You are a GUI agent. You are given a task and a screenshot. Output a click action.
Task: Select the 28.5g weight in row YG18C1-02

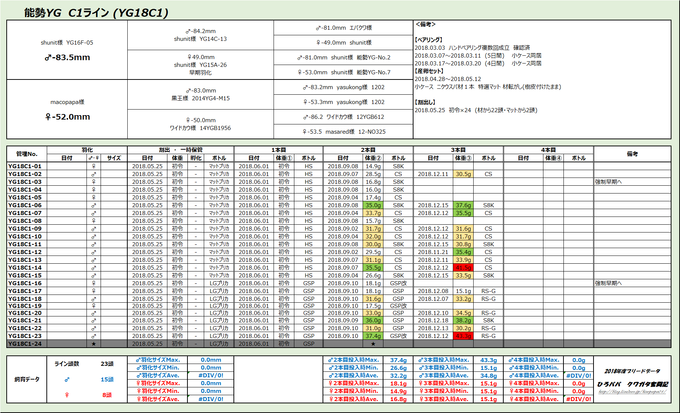pos(373,174)
